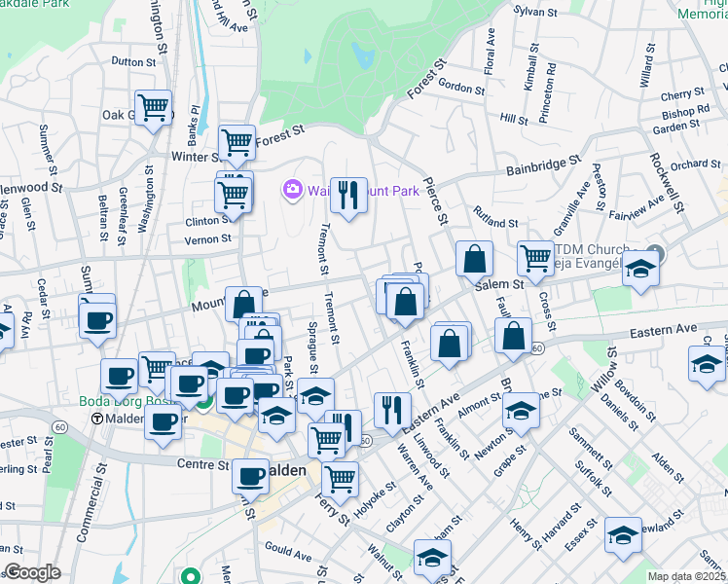Open the graduation cap marker next to TDM Church
The image size is (728, 584).
pyautogui.click(x=640, y=272)
